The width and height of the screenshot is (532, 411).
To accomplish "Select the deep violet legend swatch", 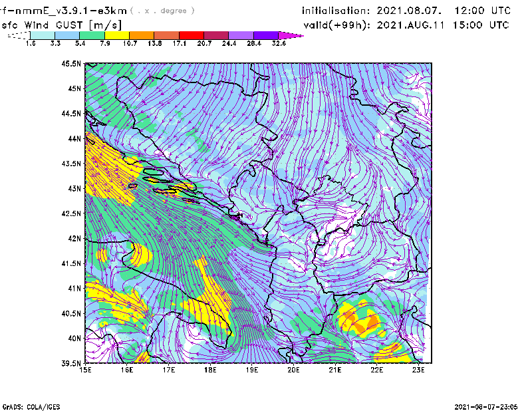I will (265, 35).
